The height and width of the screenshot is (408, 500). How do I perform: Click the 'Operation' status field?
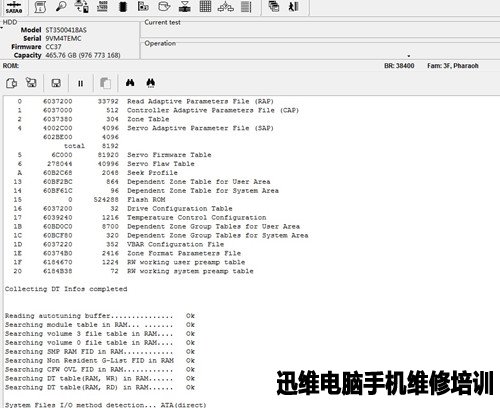point(320,51)
